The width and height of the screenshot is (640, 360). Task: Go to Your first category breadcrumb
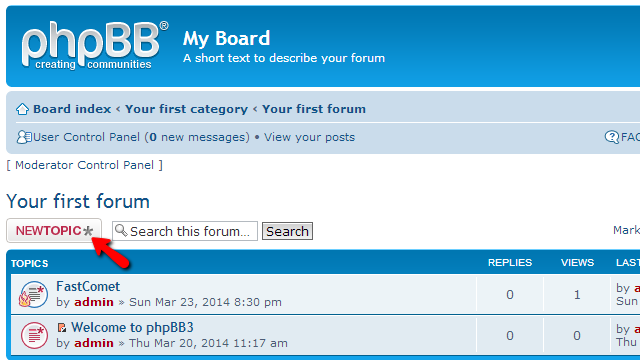pos(186,109)
